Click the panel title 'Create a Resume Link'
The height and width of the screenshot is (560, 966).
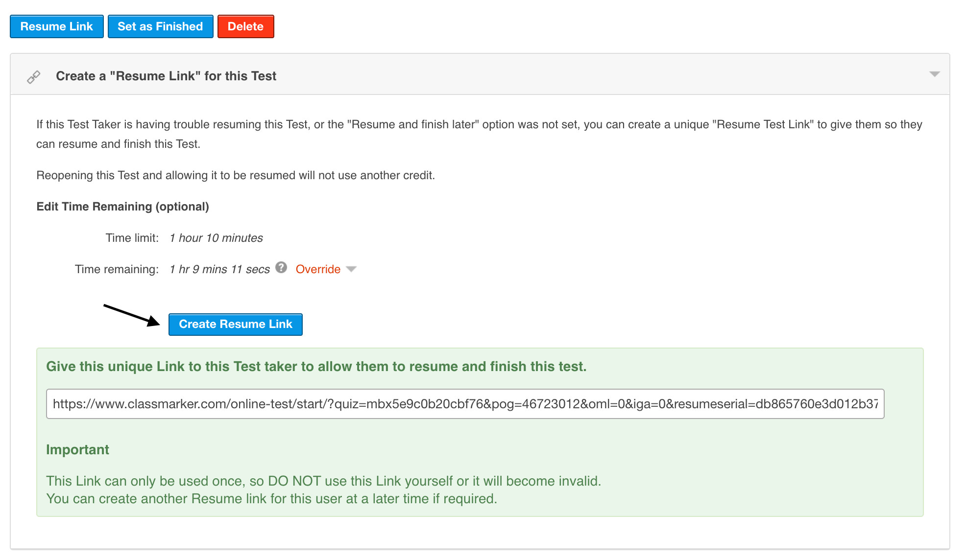[x=166, y=76]
